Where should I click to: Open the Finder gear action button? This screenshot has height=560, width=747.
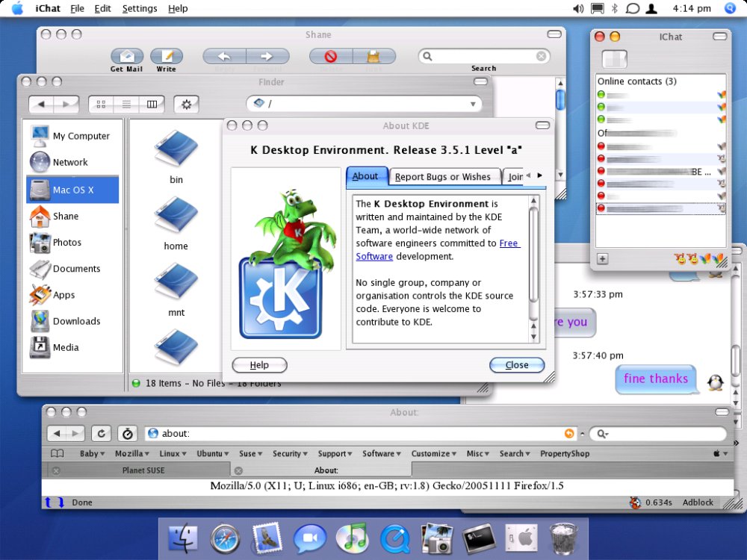(x=186, y=104)
